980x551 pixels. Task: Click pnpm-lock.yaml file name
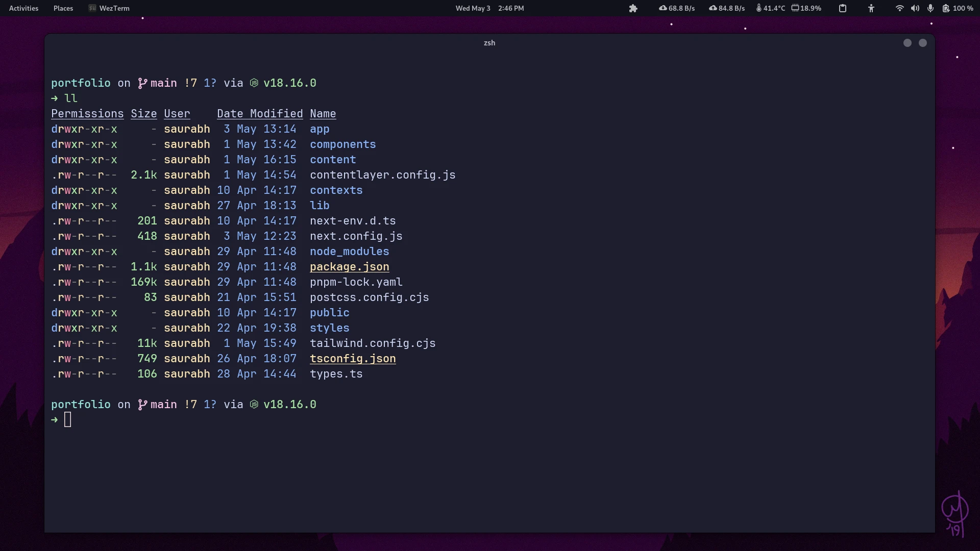click(x=356, y=282)
